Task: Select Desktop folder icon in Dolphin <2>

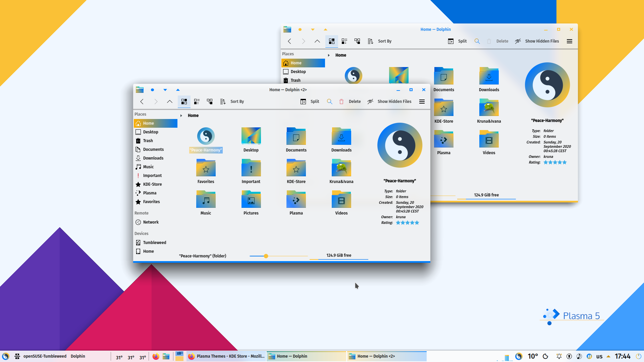Action: pos(251,140)
